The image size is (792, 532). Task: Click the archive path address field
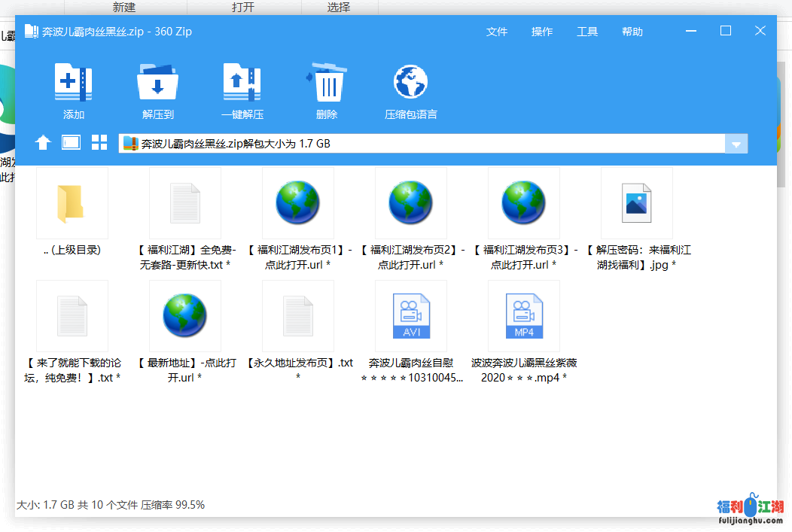[x=422, y=144]
